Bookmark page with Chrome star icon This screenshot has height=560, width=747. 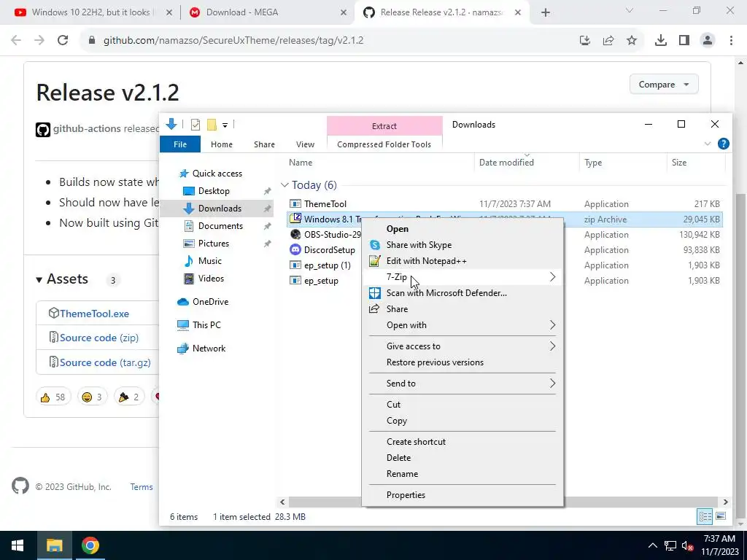click(632, 41)
